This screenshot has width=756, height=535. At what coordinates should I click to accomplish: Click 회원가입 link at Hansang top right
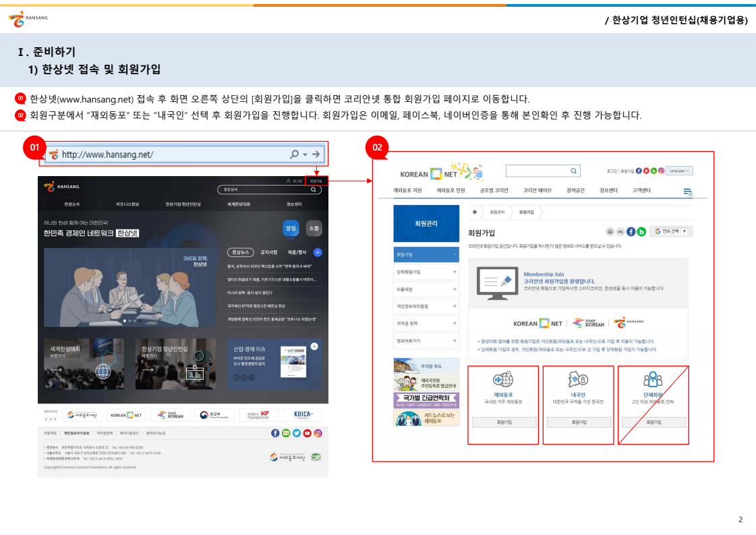click(x=316, y=181)
